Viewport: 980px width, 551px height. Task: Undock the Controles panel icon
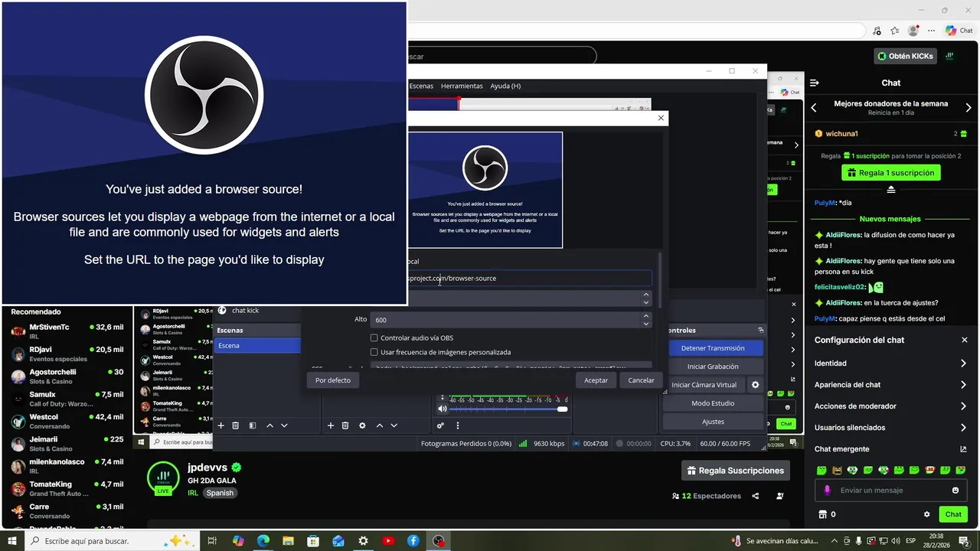[761, 330]
